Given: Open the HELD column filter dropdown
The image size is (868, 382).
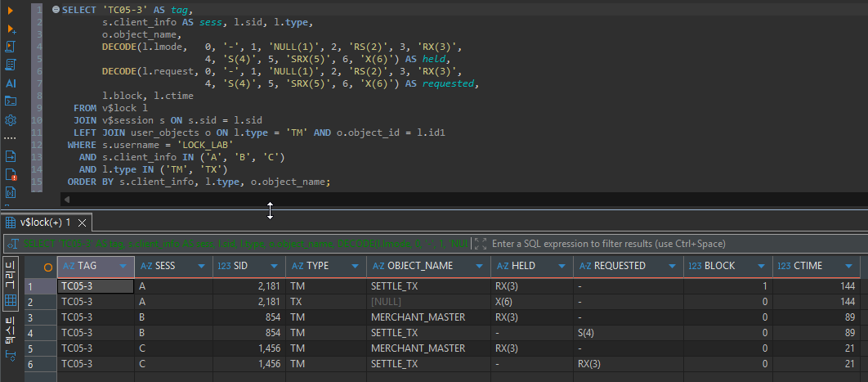Looking at the screenshot, I should click(x=562, y=267).
